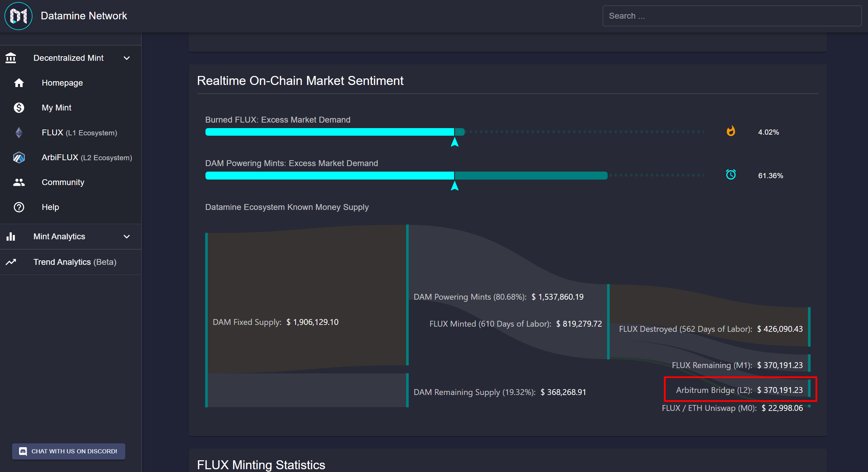Screen dimensions: 868x472
Task: Open Trend Analytics (Beta)
Action: (x=71, y=262)
